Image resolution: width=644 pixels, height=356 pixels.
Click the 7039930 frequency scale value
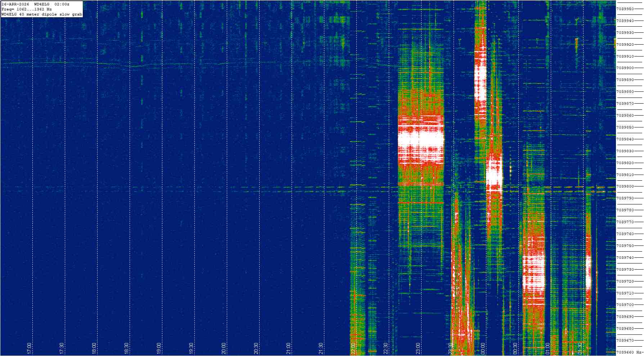625,32
